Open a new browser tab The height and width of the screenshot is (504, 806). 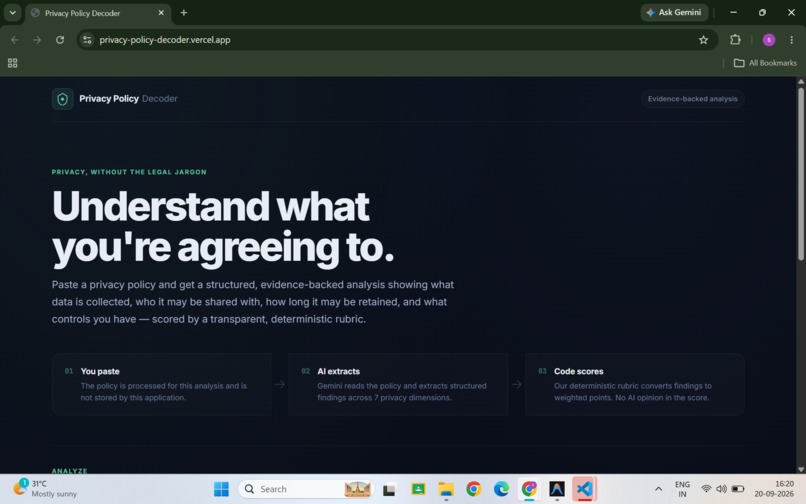(x=184, y=13)
